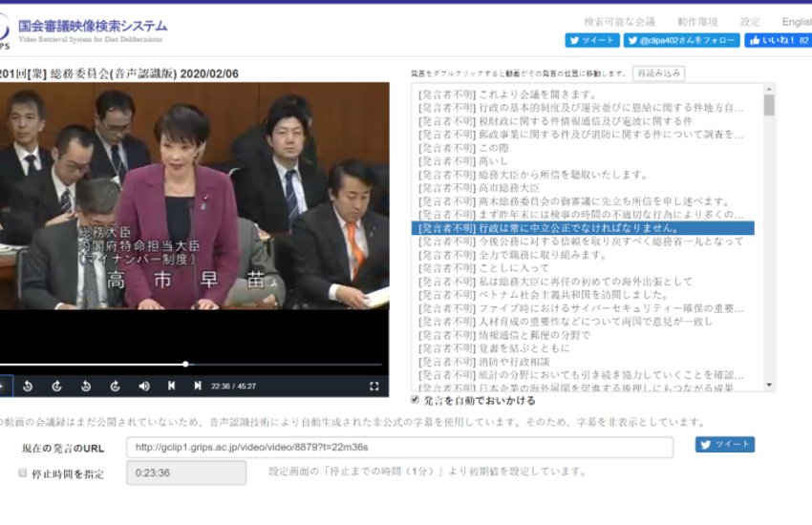This screenshot has height=525, width=812.
Task: Jump to the next utterance with the skip-forward icon
Action: click(x=198, y=386)
